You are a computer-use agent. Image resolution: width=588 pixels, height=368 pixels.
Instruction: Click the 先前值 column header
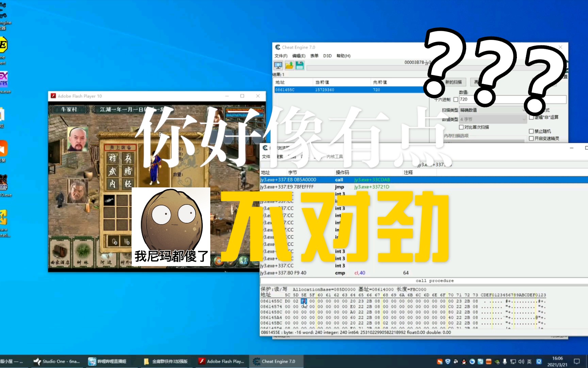pos(380,82)
